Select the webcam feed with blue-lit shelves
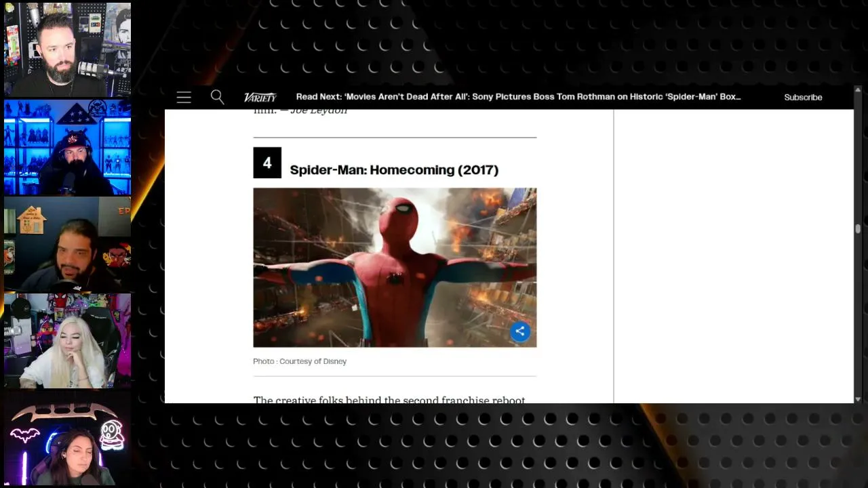This screenshot has height=488, width=868. [x=68, y=147]
